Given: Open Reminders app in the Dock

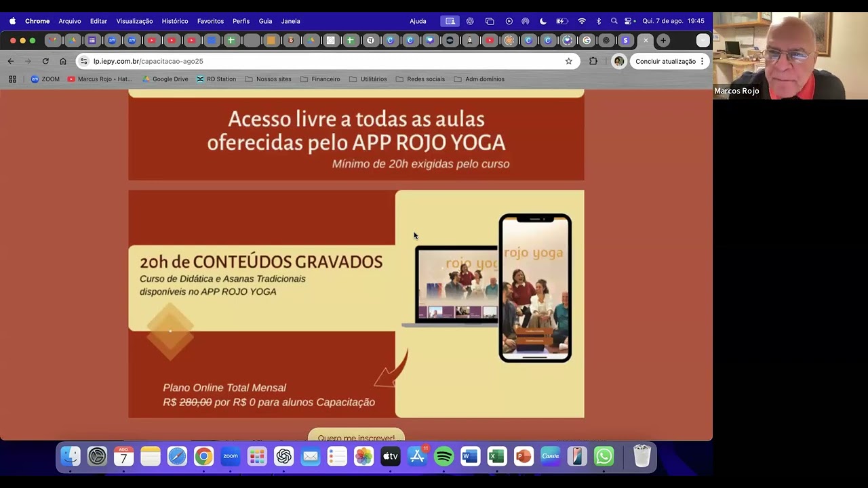Looking at the screenshot, I should click(x=337, y=457).
